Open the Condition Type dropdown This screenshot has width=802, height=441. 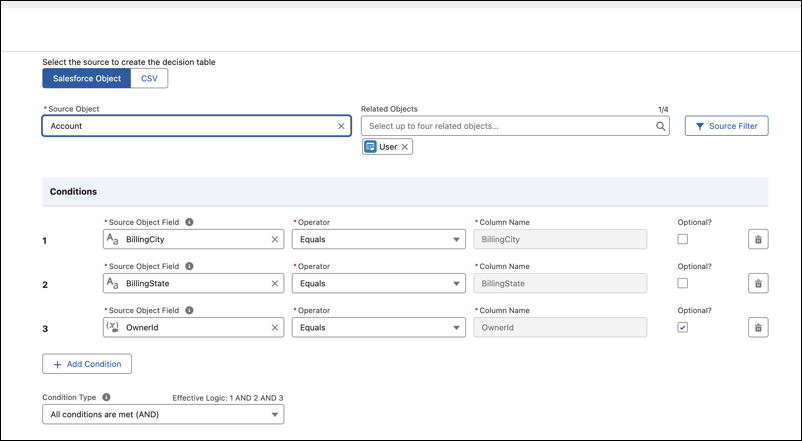click(x=163, y=414)
